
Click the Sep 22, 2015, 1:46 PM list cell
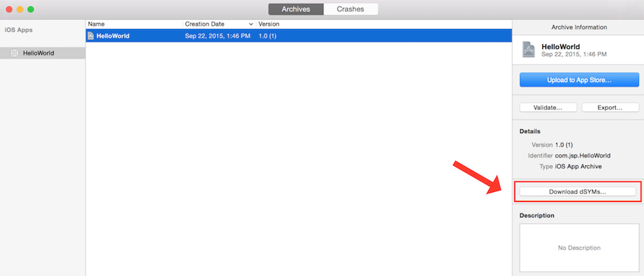[x=217, y=35]
